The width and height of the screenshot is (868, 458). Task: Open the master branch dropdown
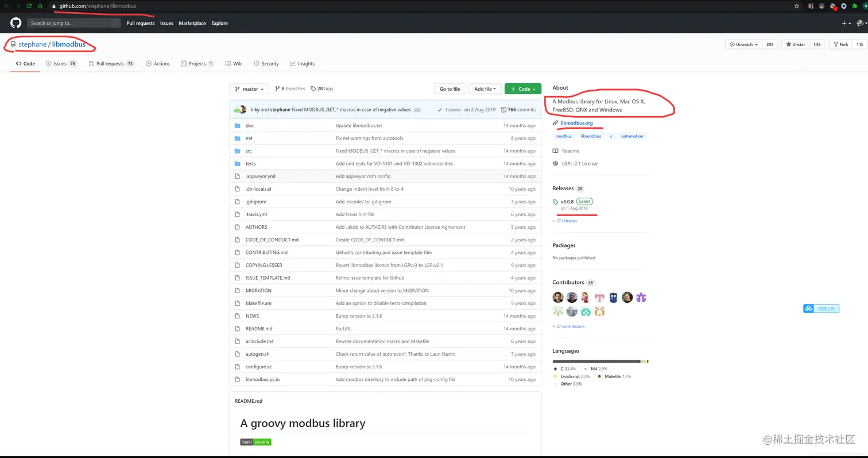tap(249, 88)
